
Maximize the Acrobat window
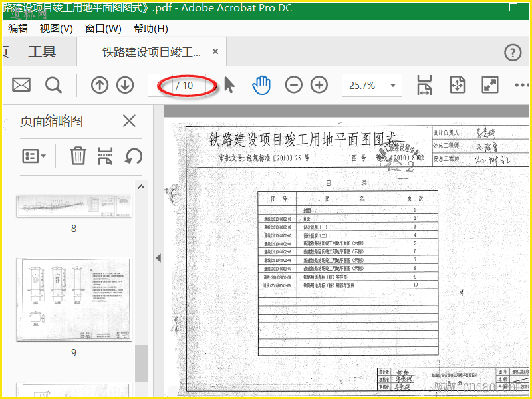513,7
